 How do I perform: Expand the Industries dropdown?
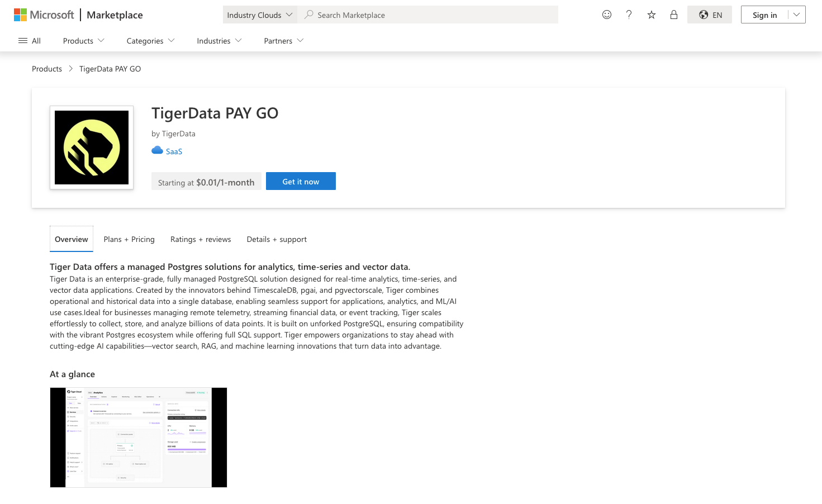[218, 40]
